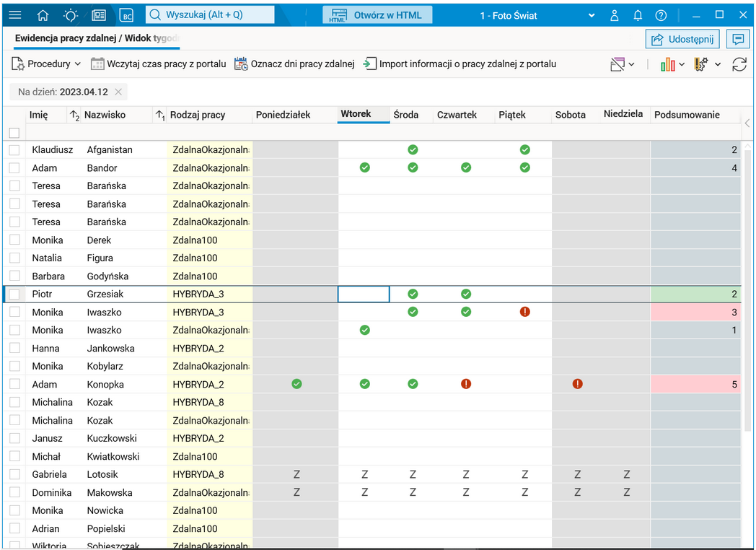Open the hamburger main menu
The width and height of the screenshot is (756, 550).
coord(15,15)
